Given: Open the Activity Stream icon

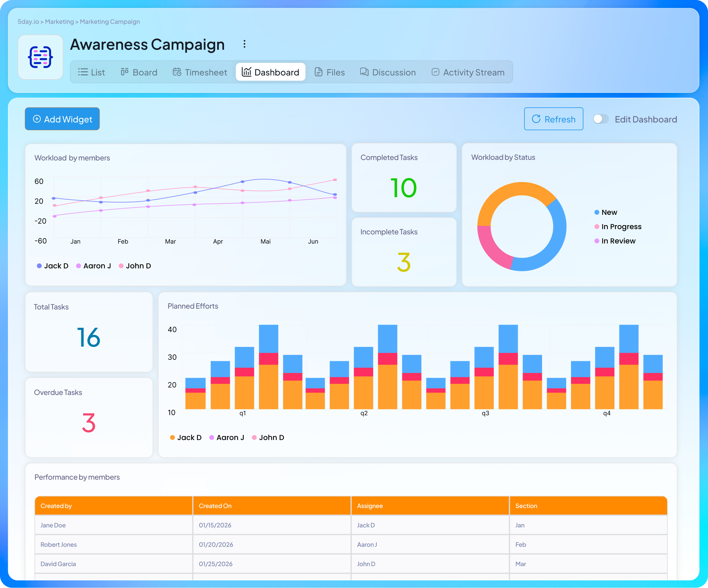Looking at the screenshot, I should (x=435, y=72).
